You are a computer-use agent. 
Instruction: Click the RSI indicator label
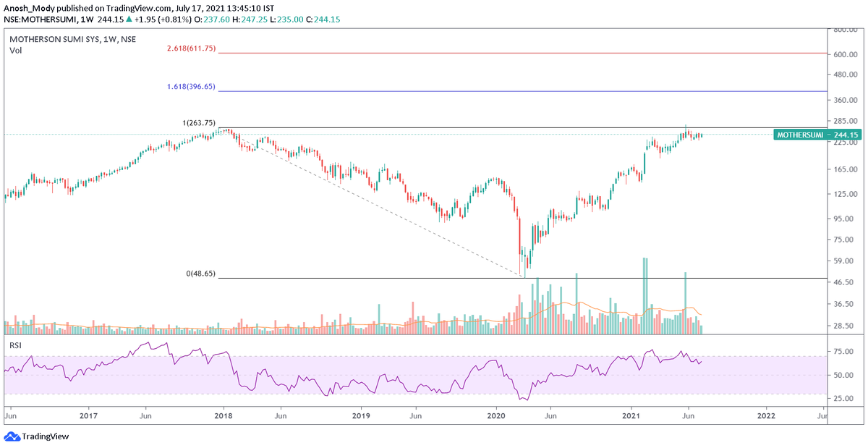point(16,346)
